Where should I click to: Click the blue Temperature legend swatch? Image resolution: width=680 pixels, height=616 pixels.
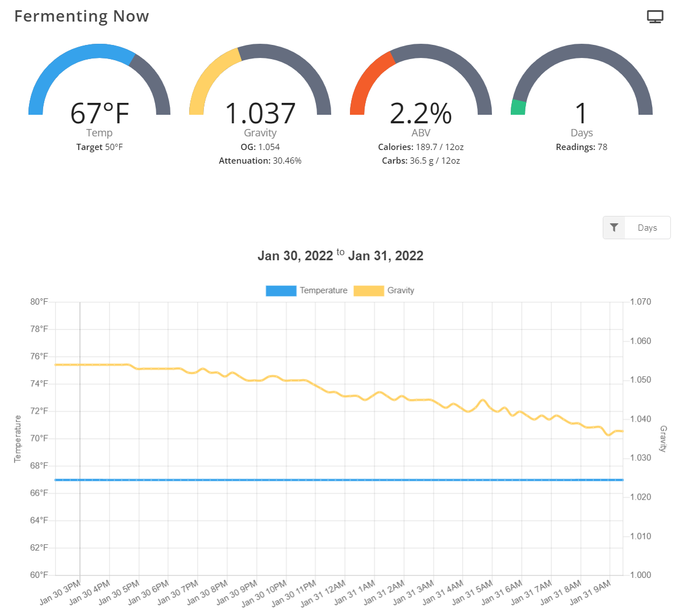coord(281,290)
